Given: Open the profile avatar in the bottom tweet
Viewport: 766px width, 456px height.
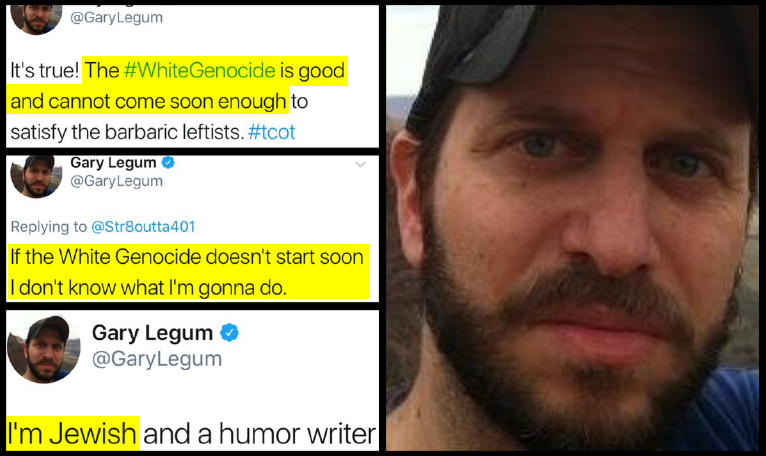Looking at the screenshot, I should coord(43,349).
